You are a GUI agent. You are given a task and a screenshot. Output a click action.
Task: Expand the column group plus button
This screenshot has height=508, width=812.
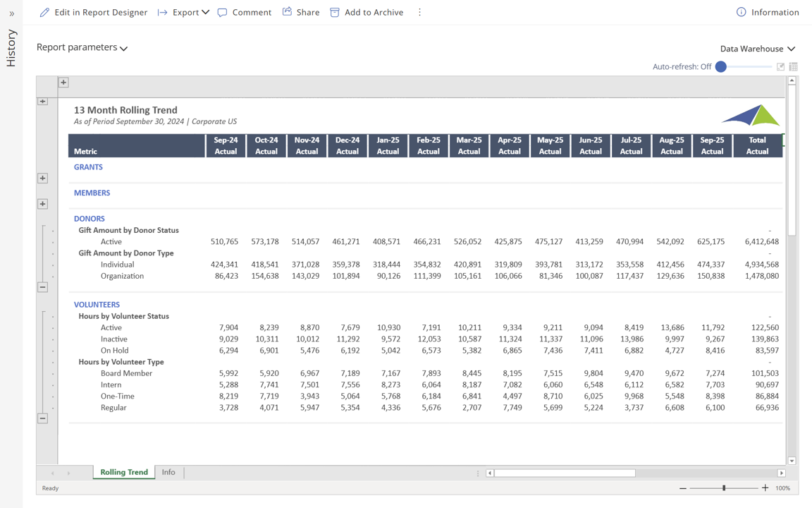[63, 83]
